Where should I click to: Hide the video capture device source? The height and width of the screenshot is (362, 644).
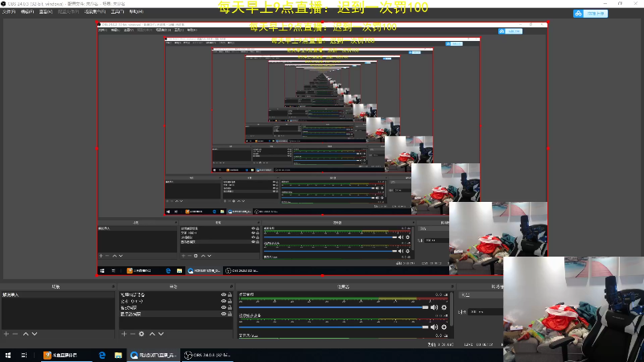pos(224,294)
